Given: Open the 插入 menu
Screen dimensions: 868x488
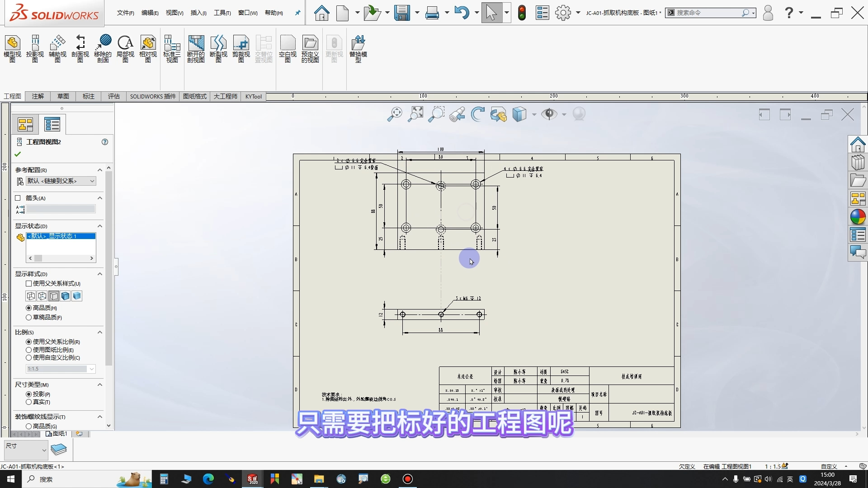Looking at the screenshot, I should coord(198,13).
